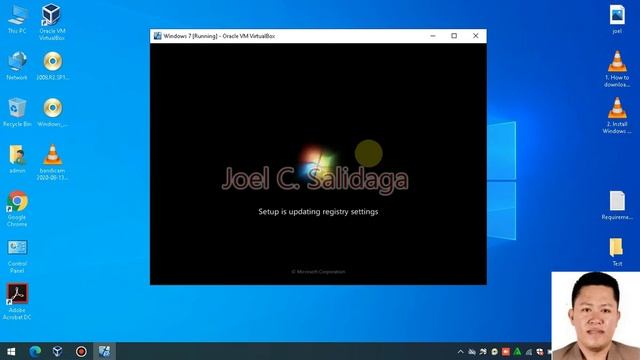Screen dimensions: 640x360
Task: Click the Bandicam record taskbar icon
Action: point(81,351)
